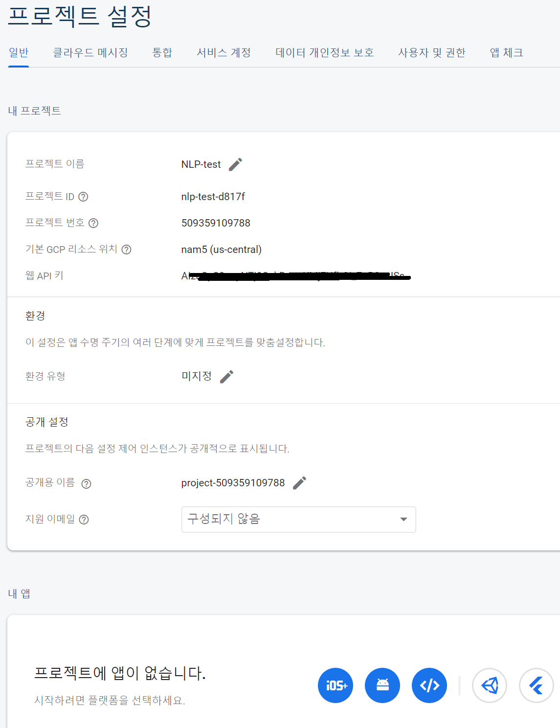Viewport: 560px width, 728px height.
Task: Open the 지원 이메일 dropdown
Action: (298, 520)
